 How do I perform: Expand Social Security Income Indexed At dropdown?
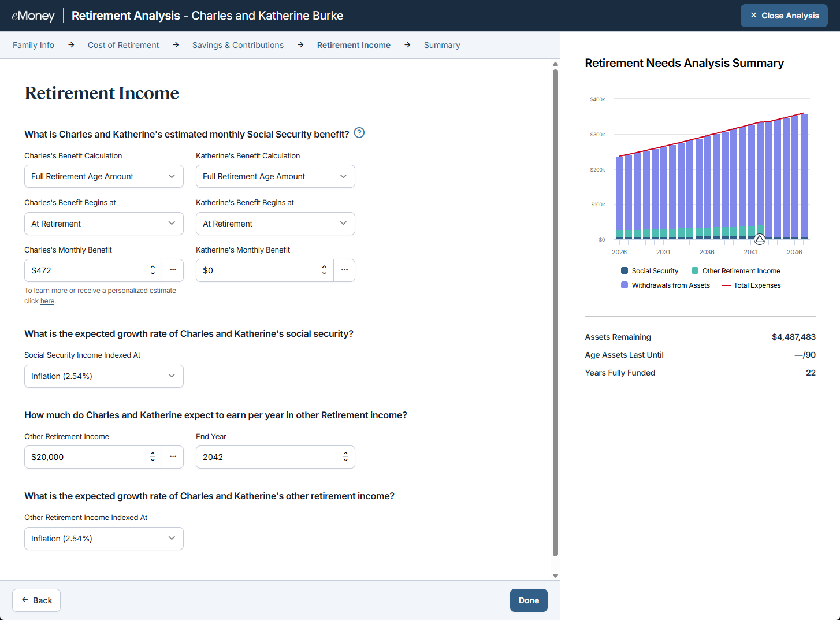point(104,376)
